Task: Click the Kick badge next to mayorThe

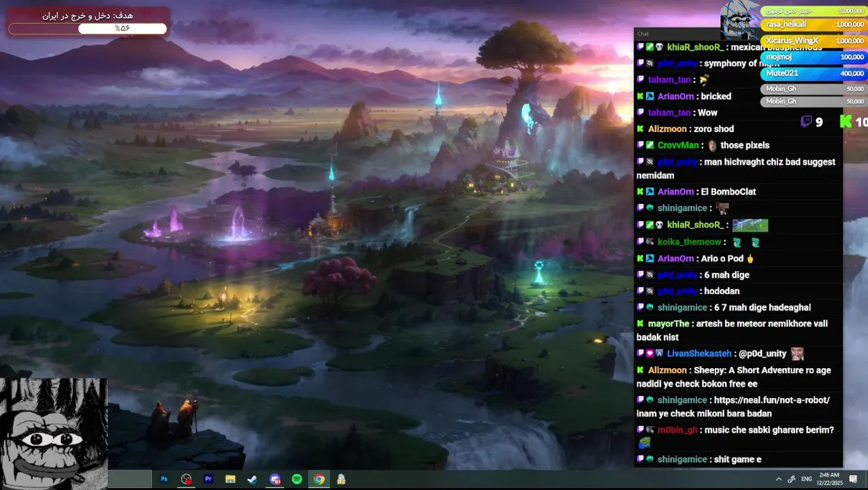Action: click(x=641, y=323)
